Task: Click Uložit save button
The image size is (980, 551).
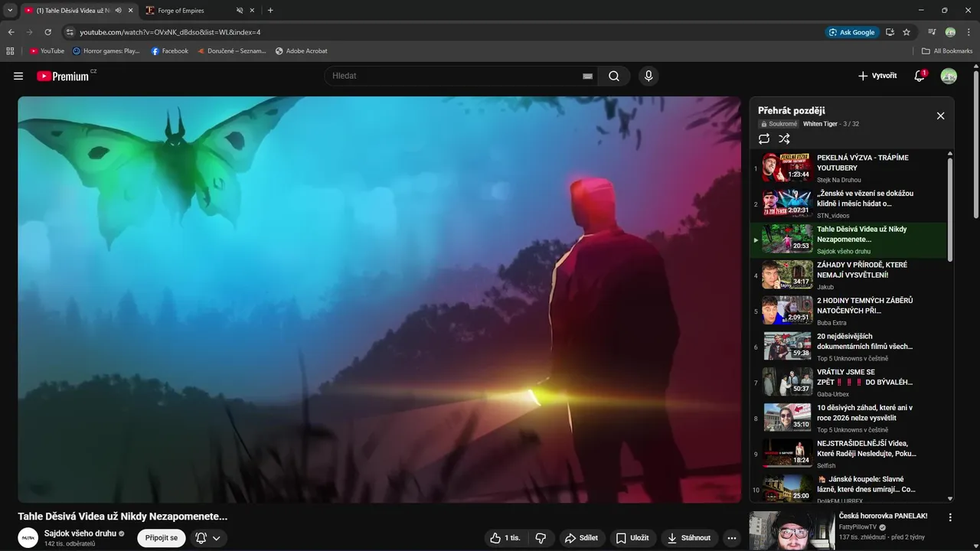Action: click(x=632, y=538)
